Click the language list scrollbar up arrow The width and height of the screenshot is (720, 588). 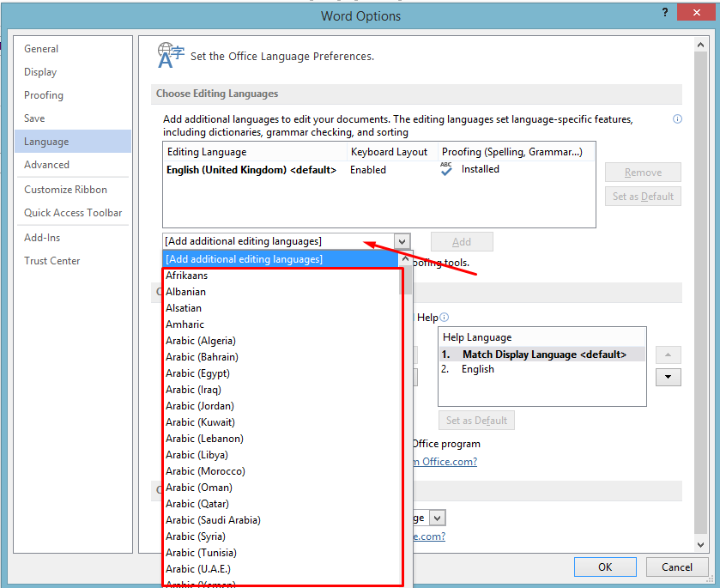(x=405, y=259)
